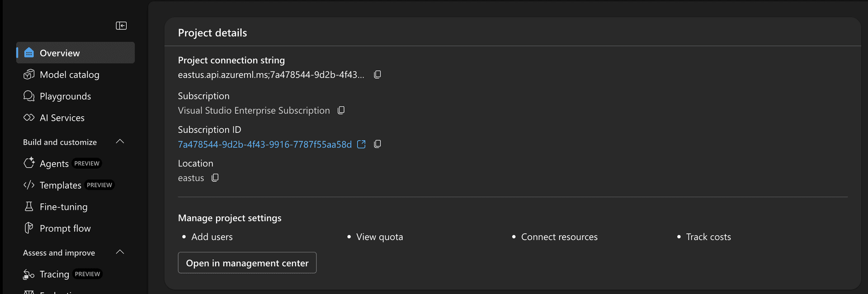The height and width of the screenshot is (294, 868).
Task: Open Templates from the sidebar
Action: point(60,185)
